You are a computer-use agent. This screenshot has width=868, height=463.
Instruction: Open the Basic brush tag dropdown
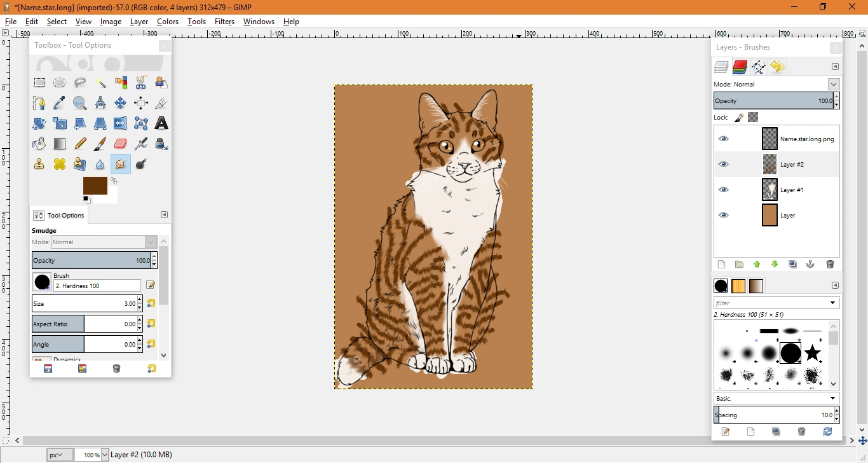(776, 398)
